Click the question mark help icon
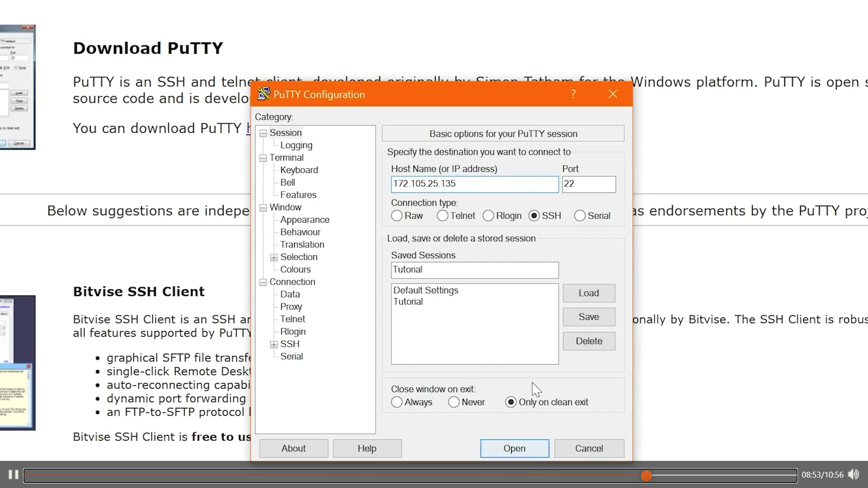868x488 pixels. click(573, 94)
